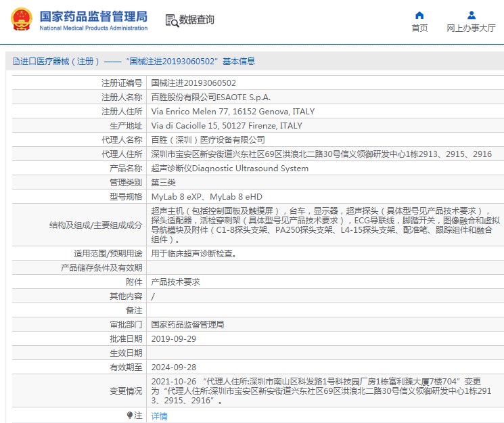The image size is (504, 423).
Task: Open the data query magnifier icon
Action: pos(172,20)
